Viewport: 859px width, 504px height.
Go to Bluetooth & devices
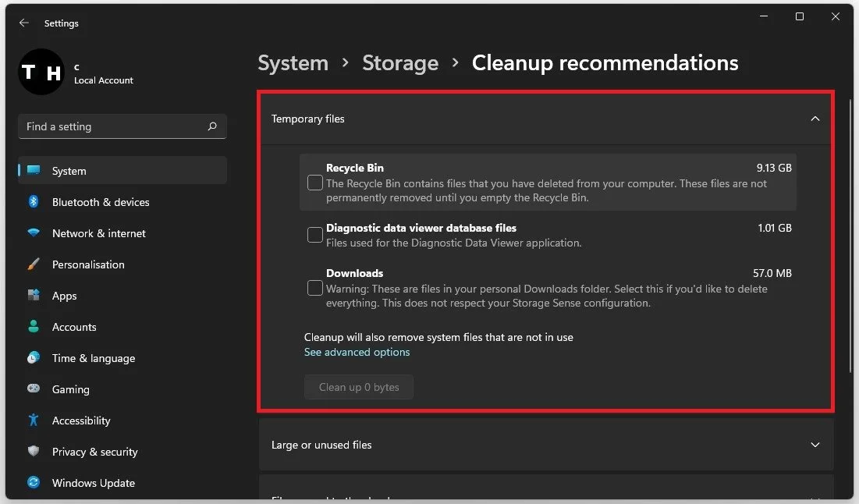pos(101,202)
